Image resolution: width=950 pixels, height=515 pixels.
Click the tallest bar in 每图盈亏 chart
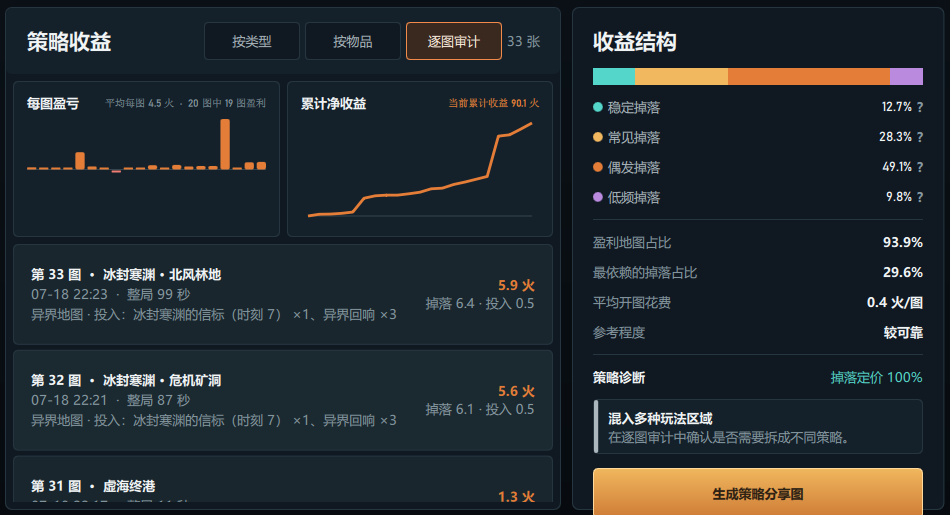pyautogui.click(x=225, y=144)
